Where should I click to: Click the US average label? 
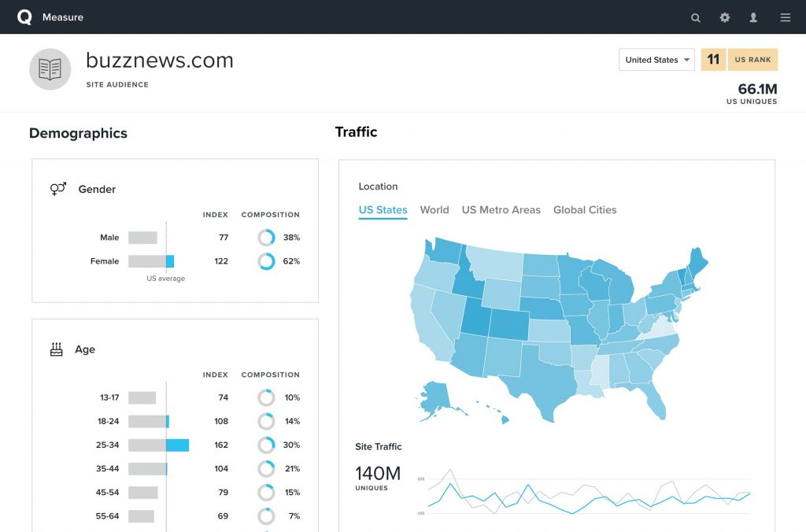click(165, 278)
